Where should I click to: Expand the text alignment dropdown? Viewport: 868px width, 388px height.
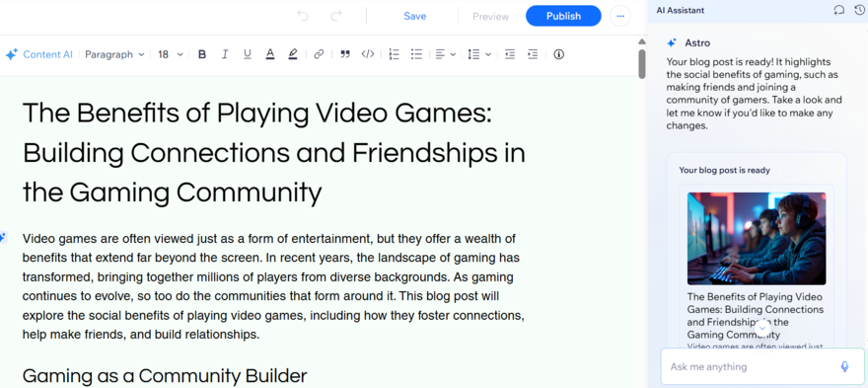click(445, 54)
